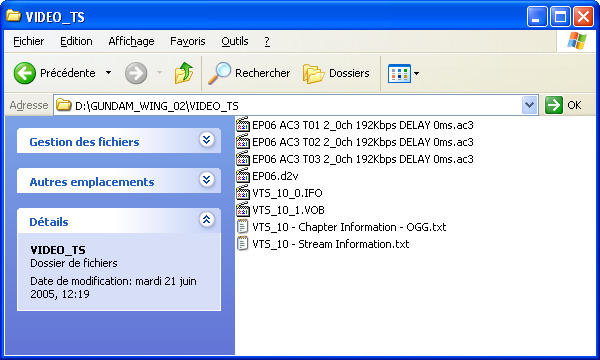Open the Affichage menu
This screenshot has height=360, width=600.
point(131,41)
